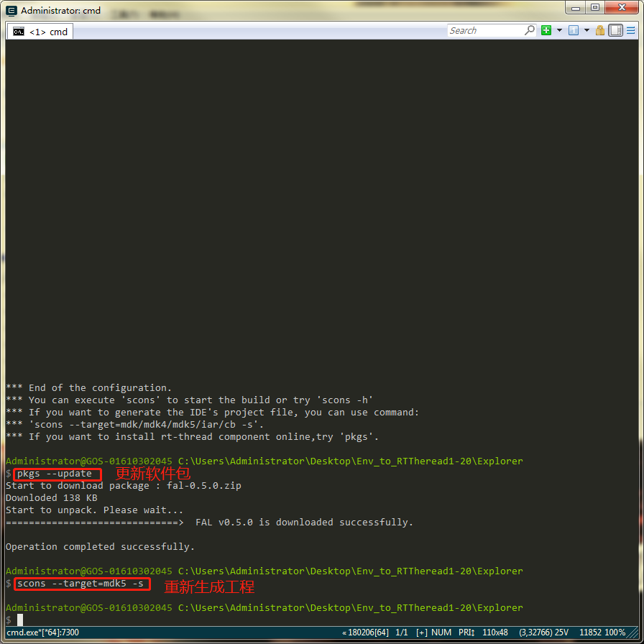Viewport: 644px width, 644px height.
Task: Click the 100% zoom status field
Action: (x=615, y=632)
